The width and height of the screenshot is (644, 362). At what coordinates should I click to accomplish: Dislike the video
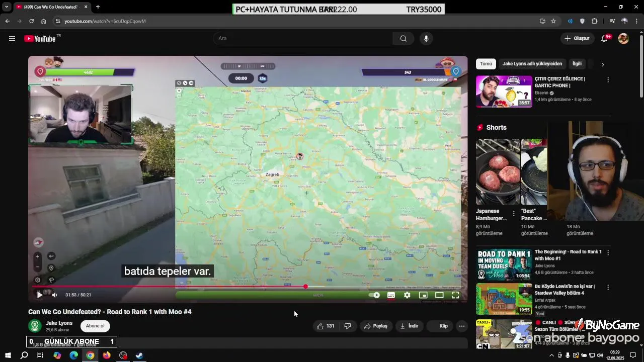click(347, 326)
